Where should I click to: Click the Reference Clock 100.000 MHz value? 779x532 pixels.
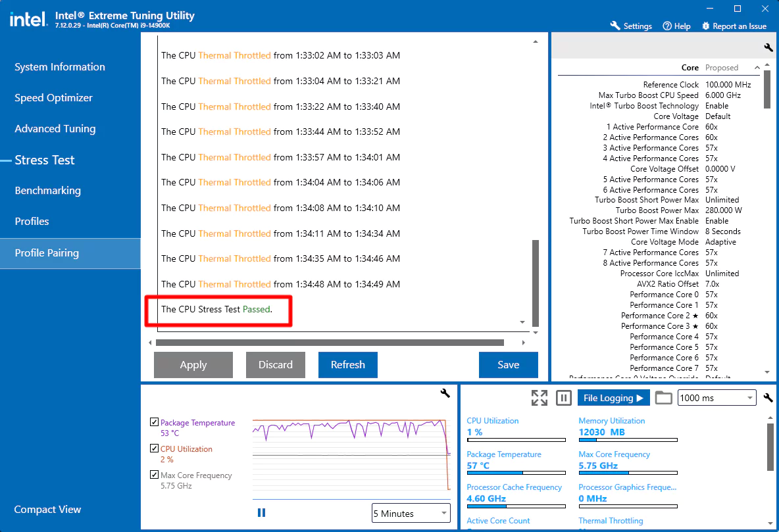click(x=728, y=85)
